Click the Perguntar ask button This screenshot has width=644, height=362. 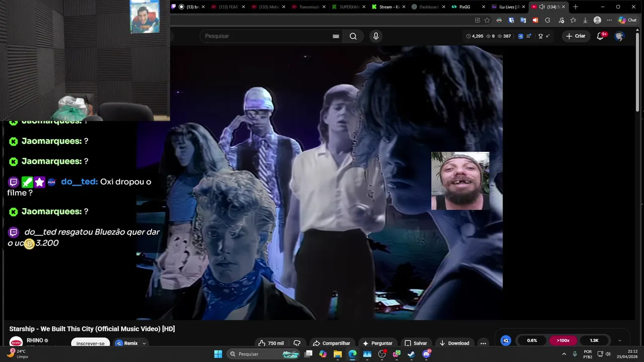click(377, 343)
